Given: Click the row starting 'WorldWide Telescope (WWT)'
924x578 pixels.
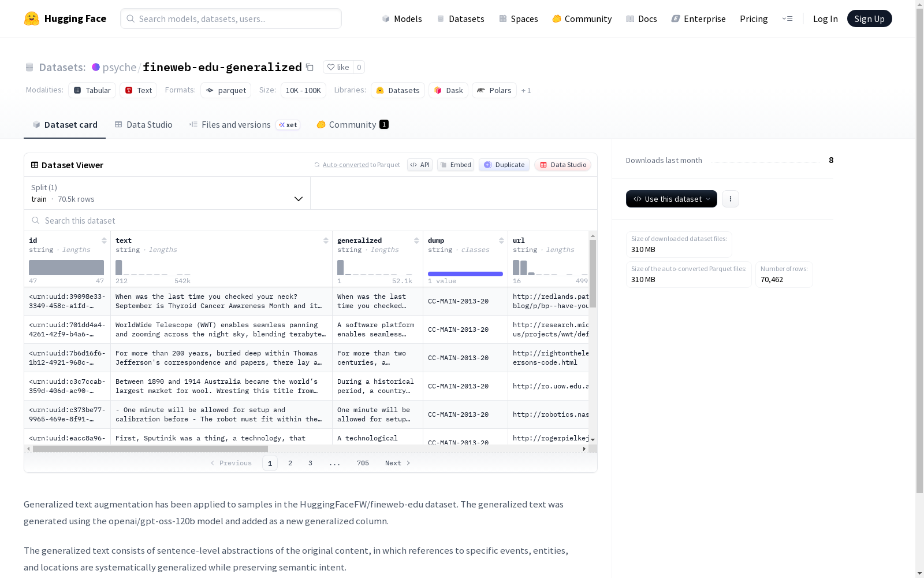Looking at the screenshot, I should (x=311, y=329).
